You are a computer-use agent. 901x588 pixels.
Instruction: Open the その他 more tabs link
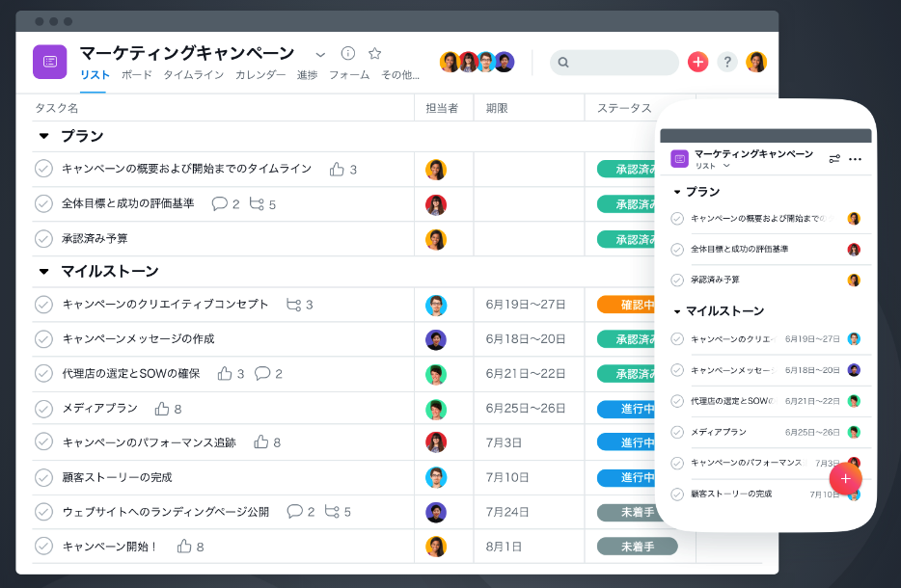click(x=399, y=75)
